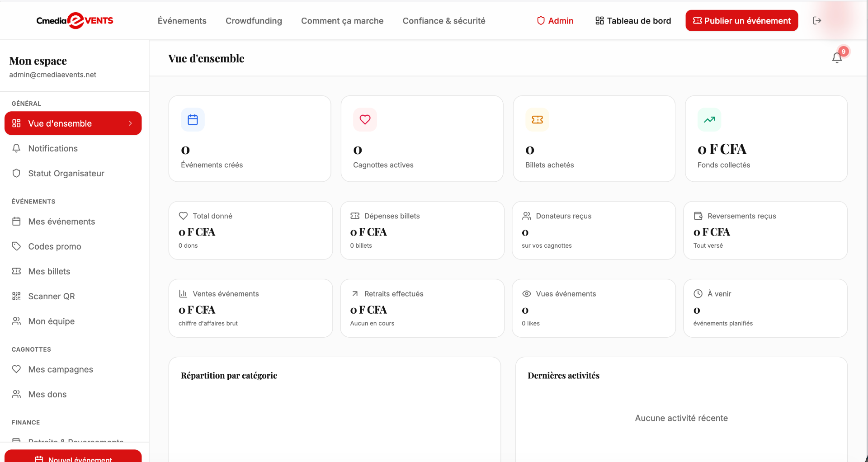Image resolution: width=868 pixels, height=462 pixels.
Task: Expand the Vue d'ensemble chevron arrow
Action: (130, 123)
